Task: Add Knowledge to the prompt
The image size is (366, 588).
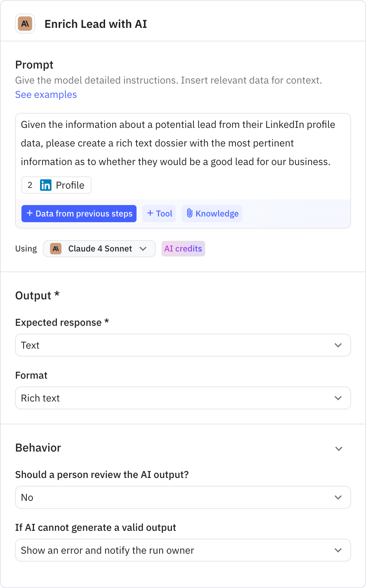Action: tap(212, 213)
